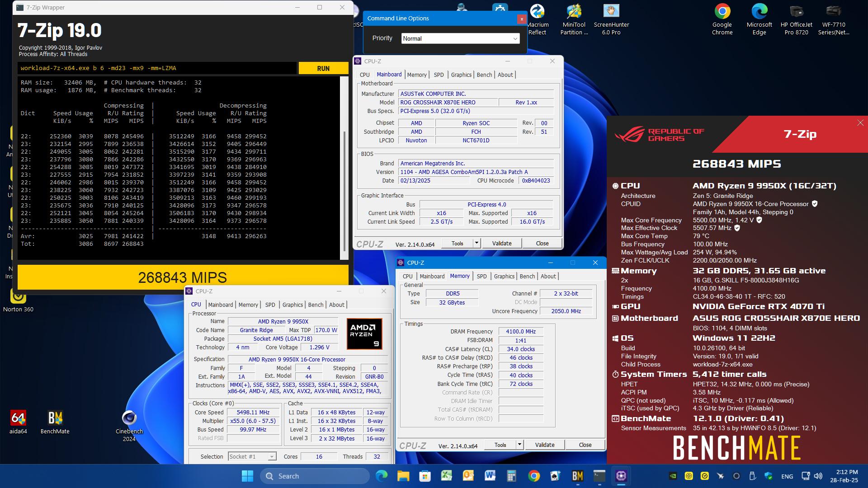
Task: Open Microsoft Edge from taskbar
Action: click(382, 476)
